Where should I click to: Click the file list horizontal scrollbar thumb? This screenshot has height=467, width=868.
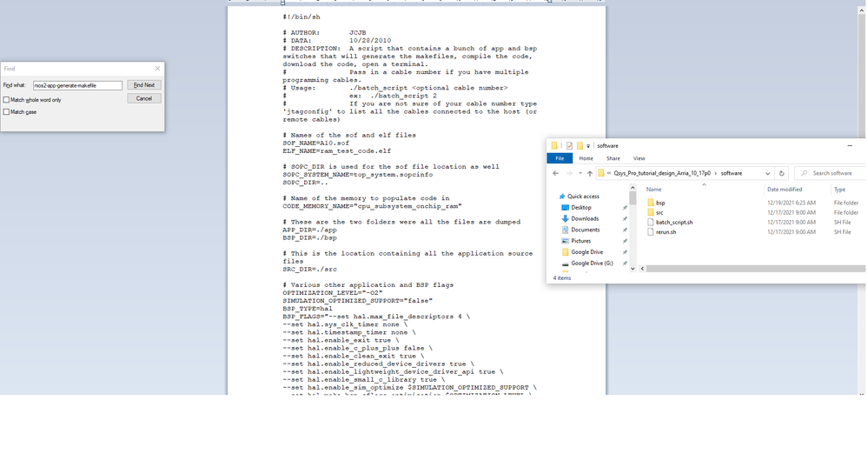click(756, 269)
